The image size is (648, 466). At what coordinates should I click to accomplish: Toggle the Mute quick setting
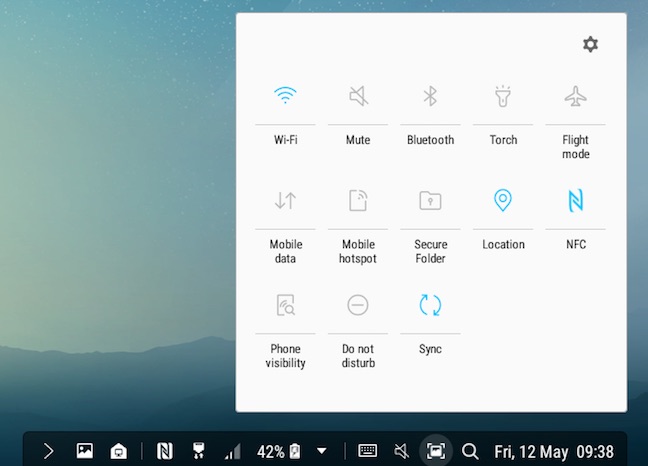coord(358,96)
